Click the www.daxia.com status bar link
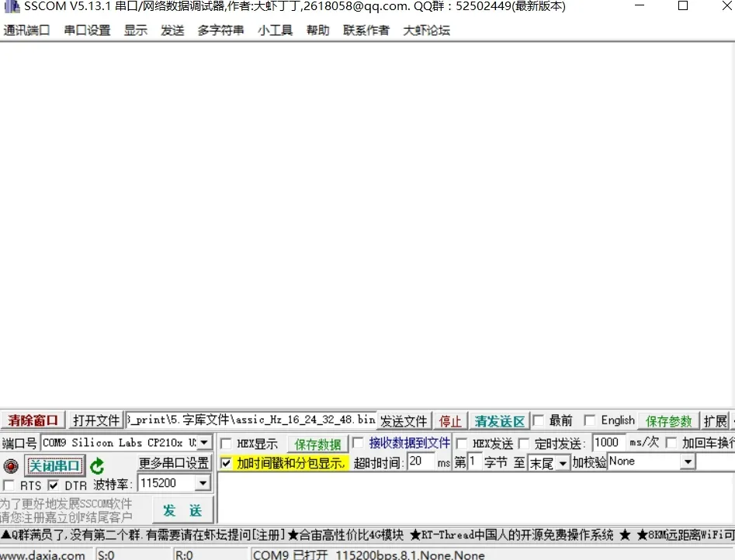Image resolution: width=735 pixels, height=560 pixels. point(43,555)
